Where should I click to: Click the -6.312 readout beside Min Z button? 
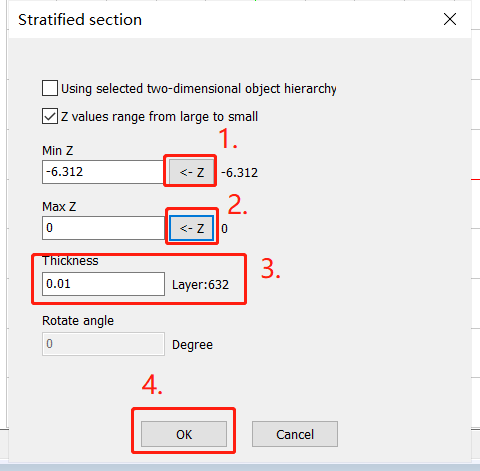point(239,173)
